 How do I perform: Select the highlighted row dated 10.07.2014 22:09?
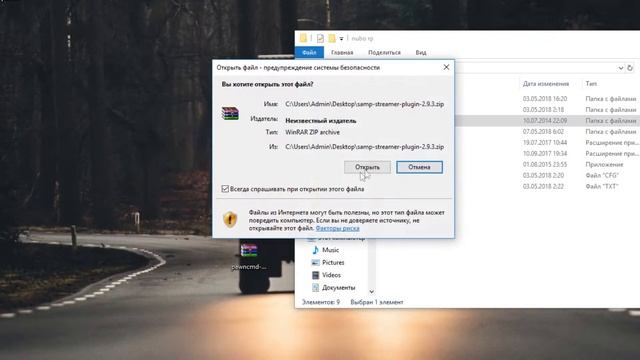coord(547,121)
